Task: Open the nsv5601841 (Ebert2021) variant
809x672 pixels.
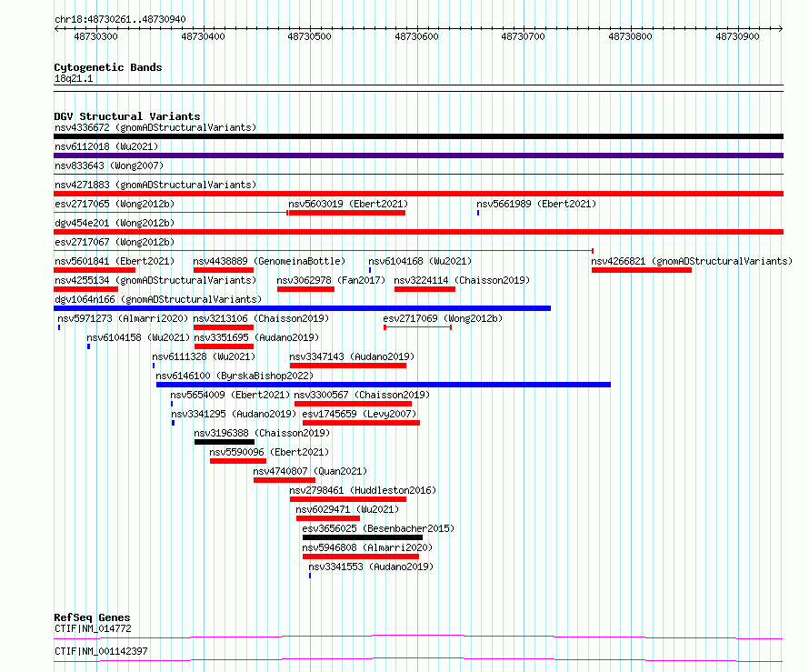Action: pos(115,261)
